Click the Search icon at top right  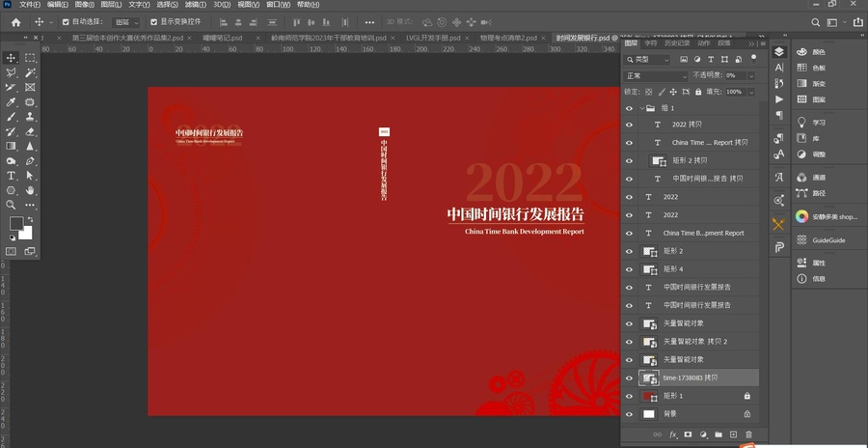tap(815, 22)
